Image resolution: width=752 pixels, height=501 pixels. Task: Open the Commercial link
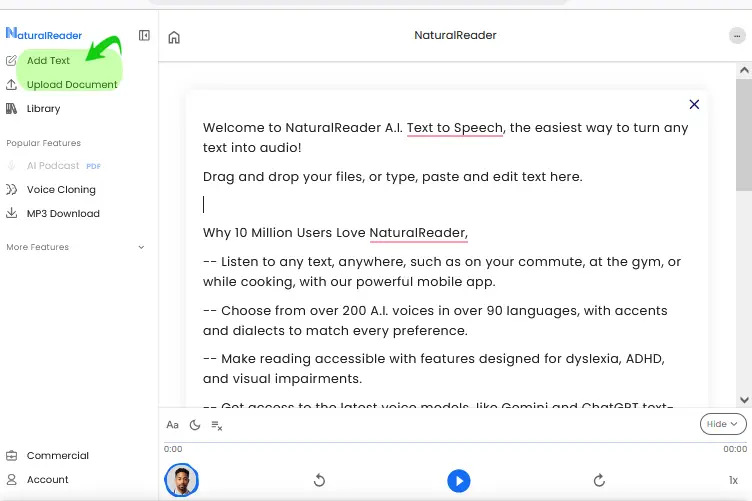(x=58, y=455)
